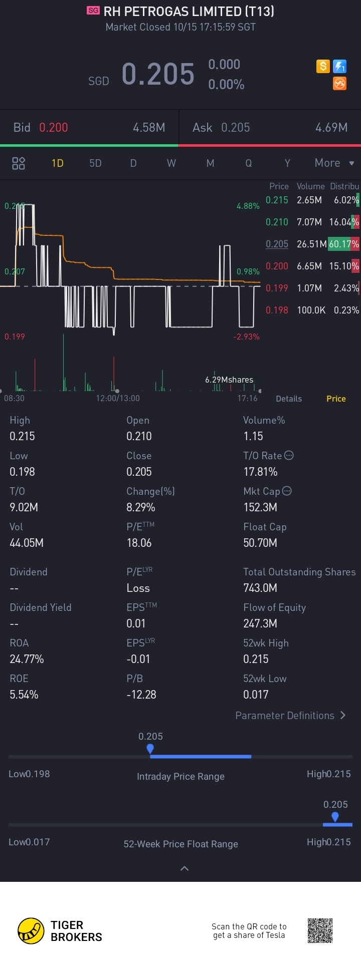Tap the Float Cap value 50.70M

260,543
